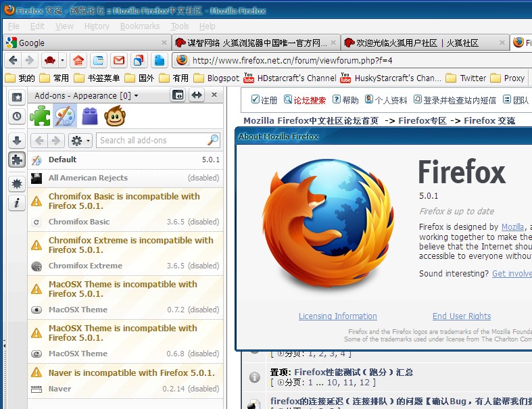Click the Mozilla link in About dialog
This screenshot has height=409, width=532.
[x=512, y=226]
